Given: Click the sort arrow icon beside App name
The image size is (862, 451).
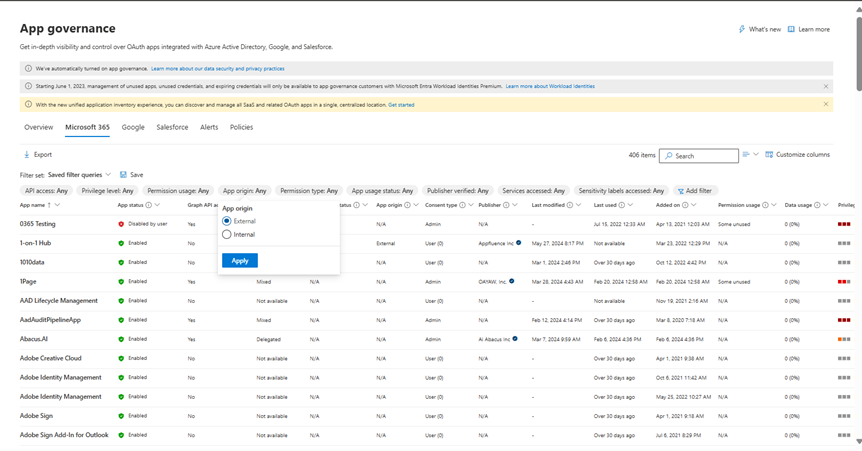Looking at the screenshot, I should click(49, 205).
